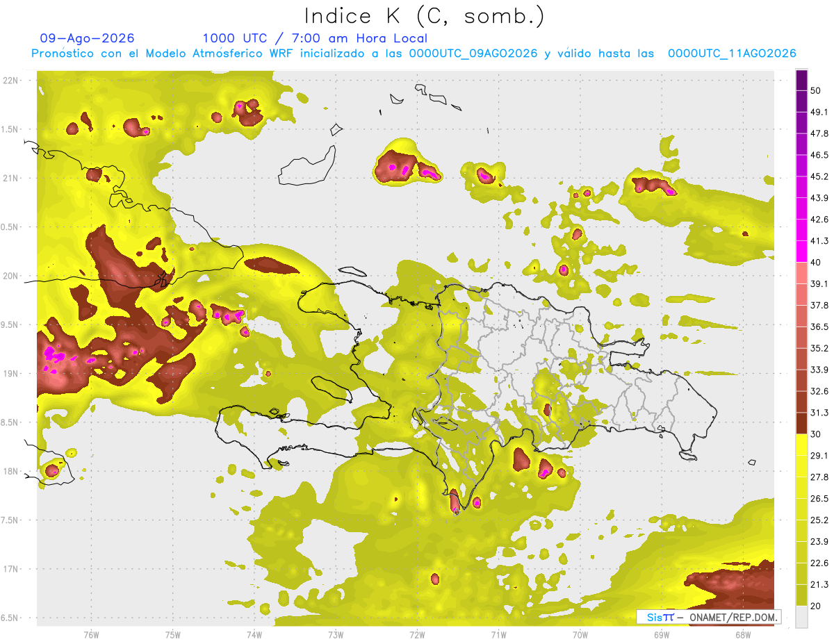Click the 'Modelo Atmosférico WRF' forecast description line
This screenshot has height=644, width=834.
(x=414, y=53)
